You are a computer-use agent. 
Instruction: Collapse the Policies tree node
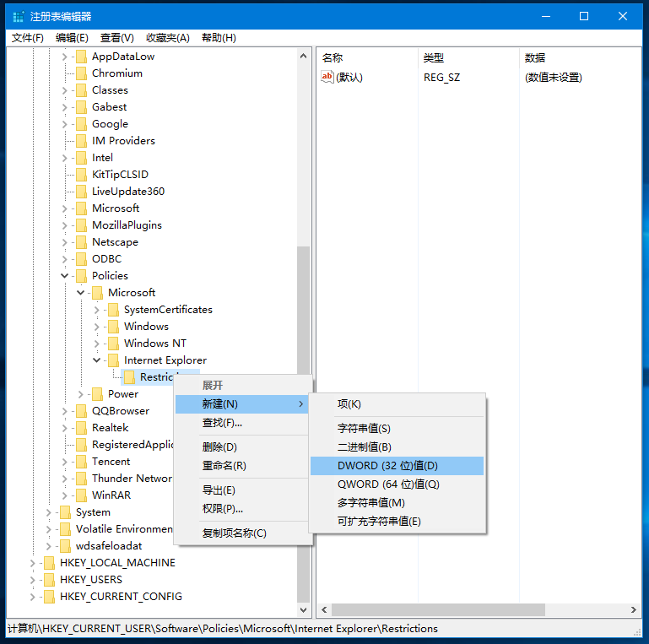tap(65, 276)
